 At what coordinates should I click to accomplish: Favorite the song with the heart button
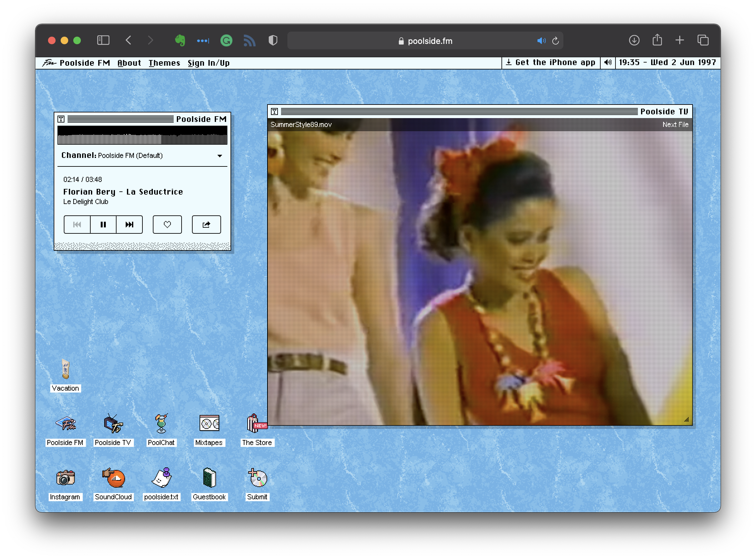click(167, 225)
